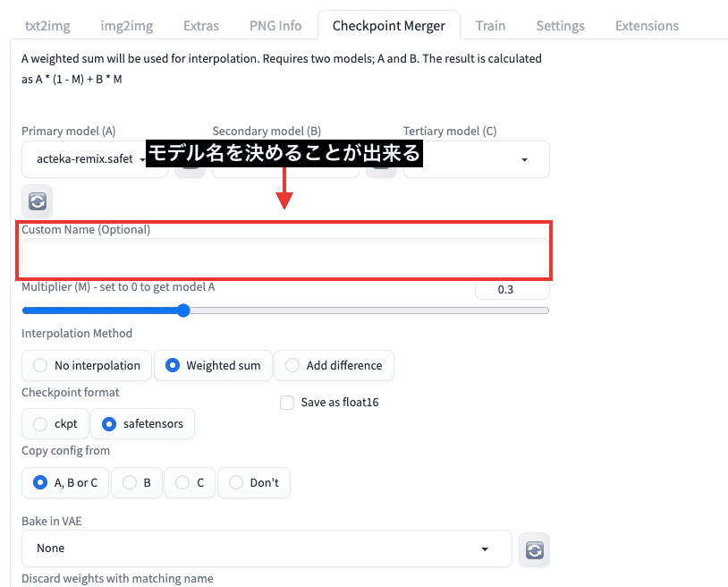Select "ckpt" as checkpoint format
This screenshot has height=587, width=728.
(55, 423)
